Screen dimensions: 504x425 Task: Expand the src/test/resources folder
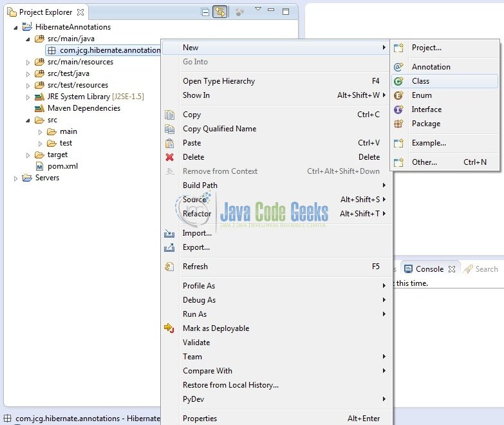(28, 86)
